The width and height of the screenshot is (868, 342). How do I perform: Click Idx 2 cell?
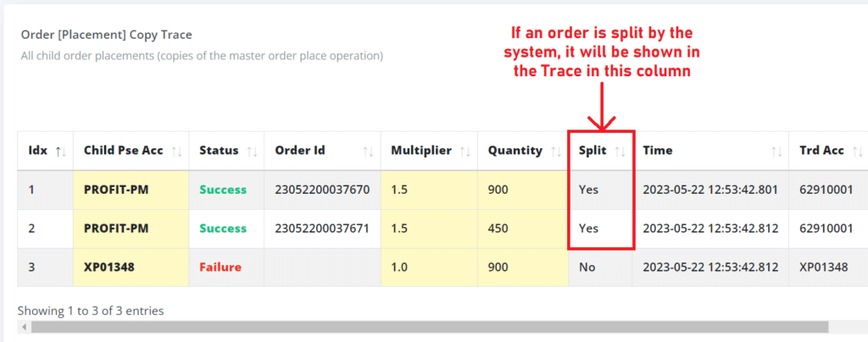tap(46, 229)
